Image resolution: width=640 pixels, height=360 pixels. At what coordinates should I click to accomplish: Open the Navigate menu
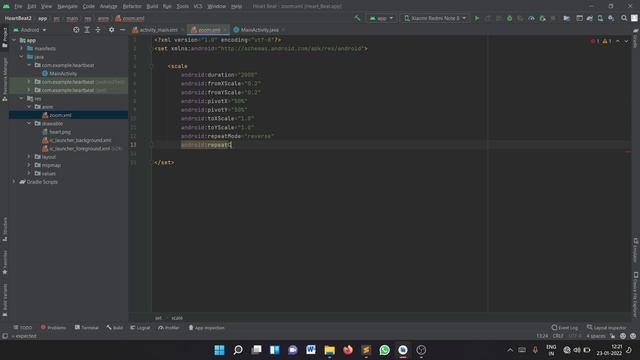(67, 6)
